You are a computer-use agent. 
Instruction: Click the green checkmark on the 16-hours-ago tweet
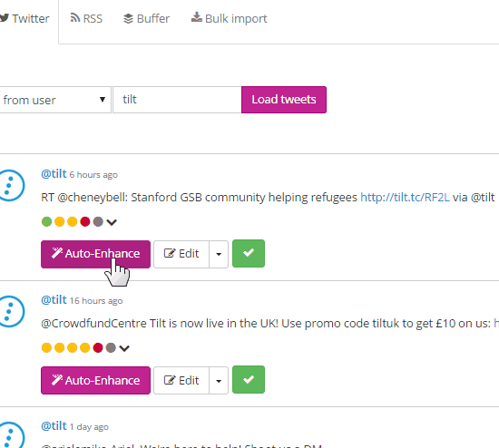(249, 380)
